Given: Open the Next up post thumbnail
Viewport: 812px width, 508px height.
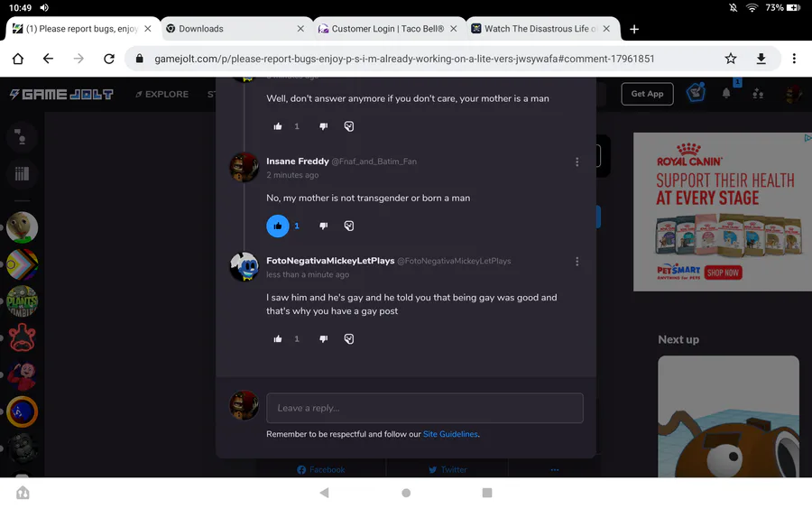Looking at the screenshot, I should coord(728,416).
